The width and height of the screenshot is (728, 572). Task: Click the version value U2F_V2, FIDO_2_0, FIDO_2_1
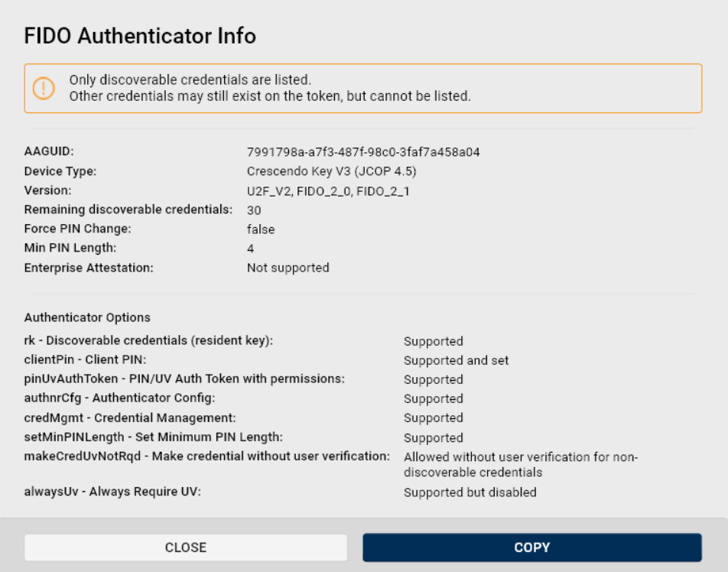[x=328, y=191]
